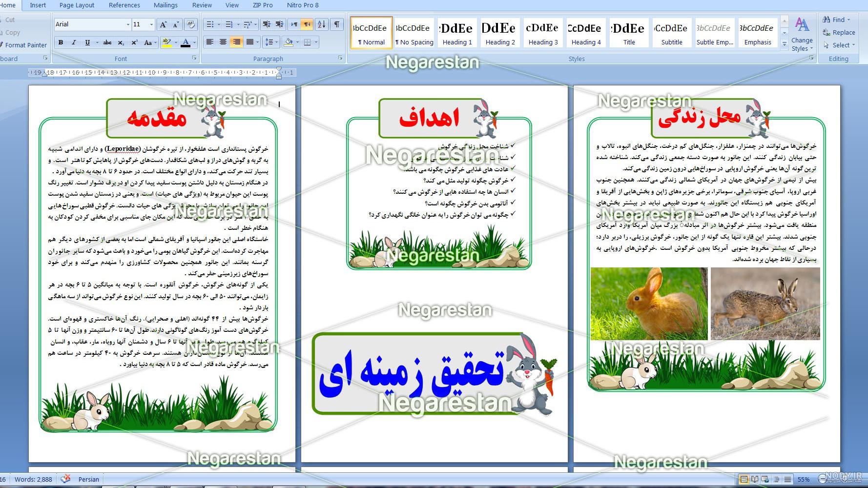Toggle the show paragraph marks button
868x488 pixels.
(x=337, y=24)
